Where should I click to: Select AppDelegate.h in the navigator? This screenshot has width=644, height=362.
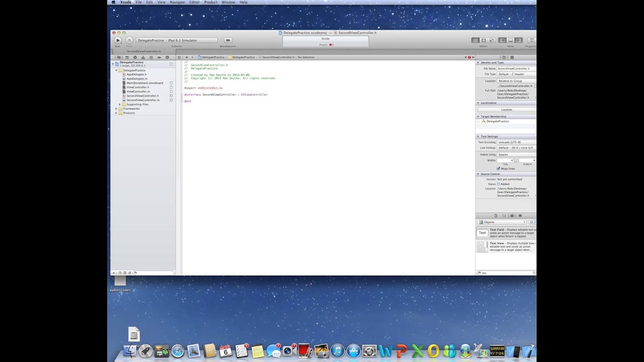136,74
